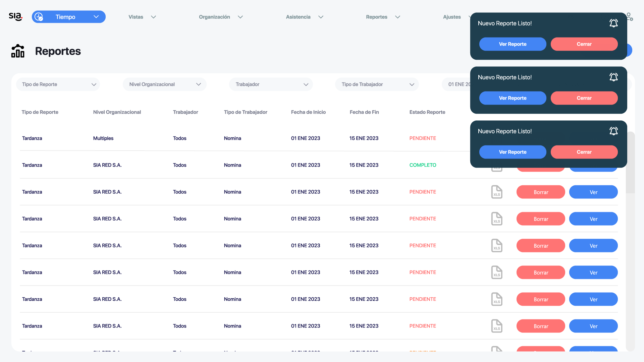
Task: Open the Tipo de Trabajador filter
Action: pos(377,84)
